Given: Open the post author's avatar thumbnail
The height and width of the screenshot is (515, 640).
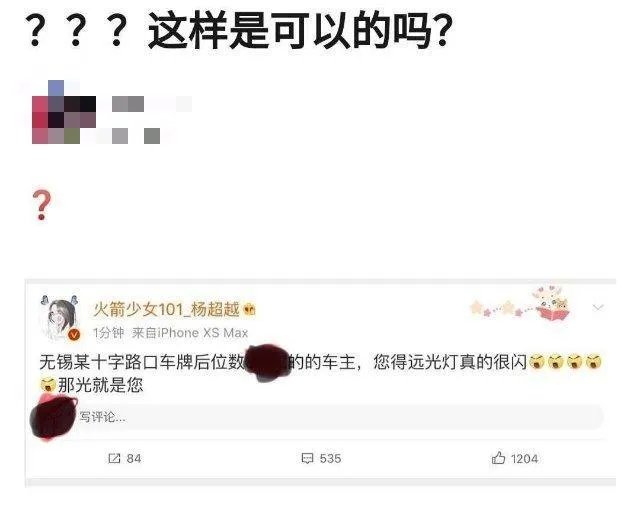Looking at the screenshot, I should pyautogui.click(x=60, y=317).
